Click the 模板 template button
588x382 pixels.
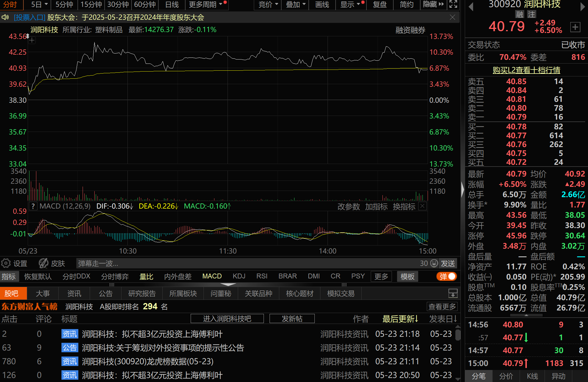click(x=407, y=276)
